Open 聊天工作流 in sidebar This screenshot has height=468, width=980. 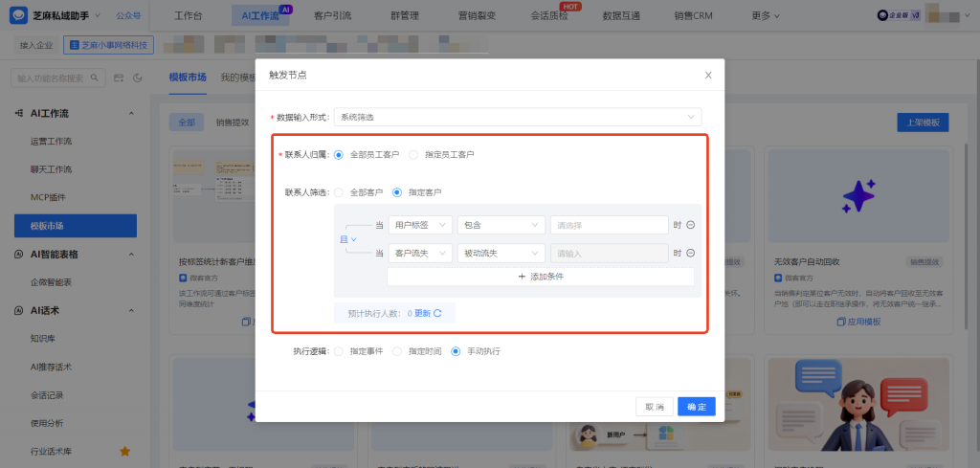pyautogui.click(x=52, y=169)
